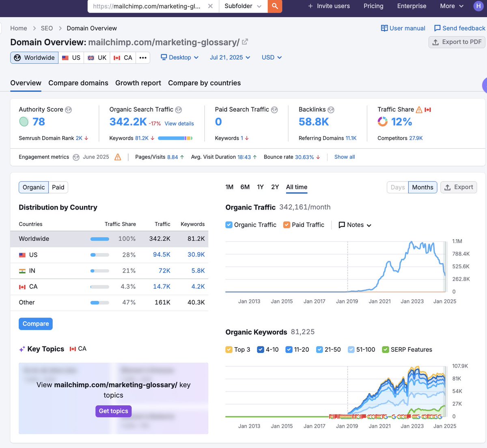This screenshot has width=487, height=448.
Task: Open the USD currency dropdown
Action: coord(272,58)
